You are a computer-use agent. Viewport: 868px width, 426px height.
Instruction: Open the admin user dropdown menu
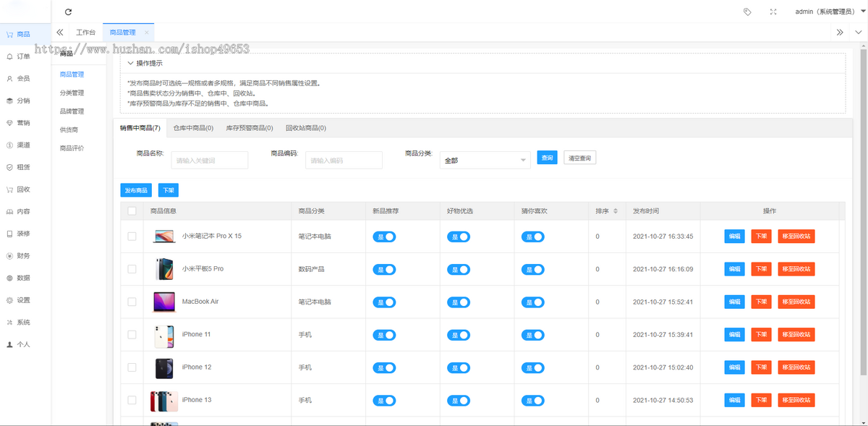click(x=830, y=12)
